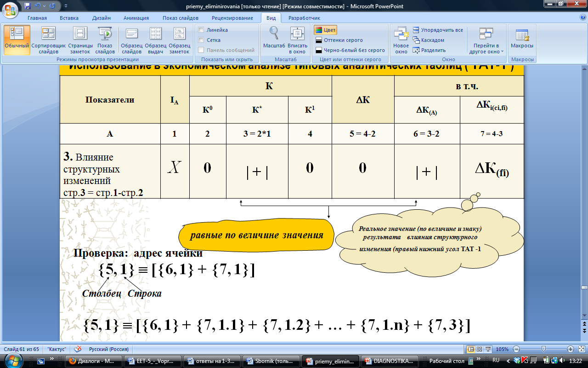Select Цвет color mode

[x=325, y=30]
